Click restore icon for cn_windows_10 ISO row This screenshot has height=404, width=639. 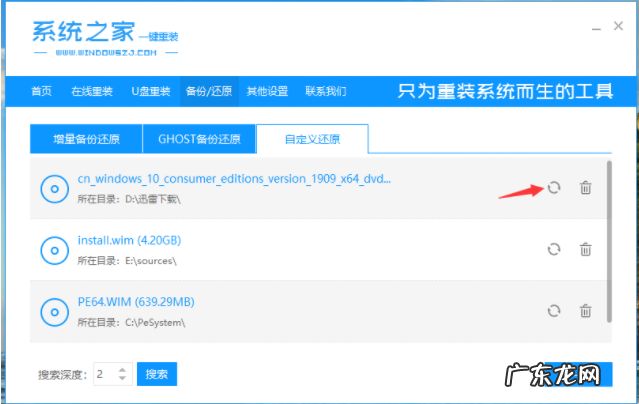click(x=554, y=188)
